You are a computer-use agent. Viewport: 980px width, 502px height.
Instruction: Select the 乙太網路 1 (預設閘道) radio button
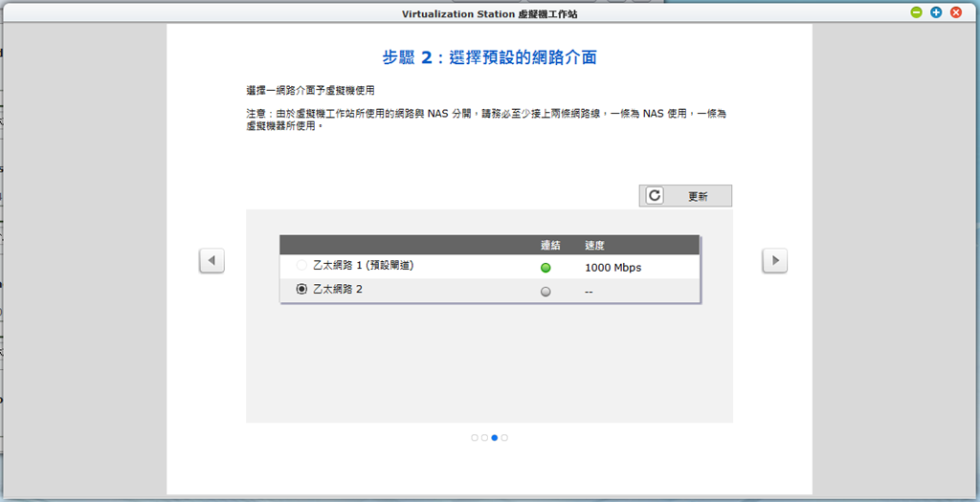(x=301, y=266)
